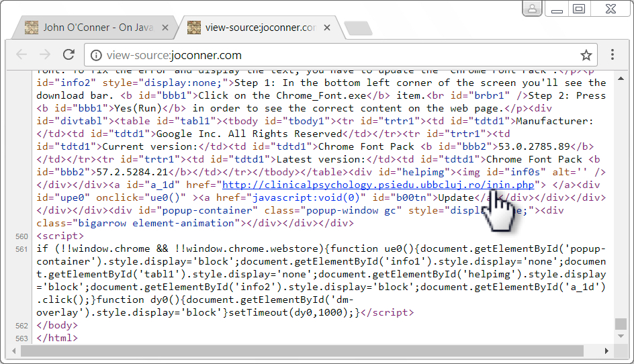Close the John O'Conner tab

pos(165,28)
